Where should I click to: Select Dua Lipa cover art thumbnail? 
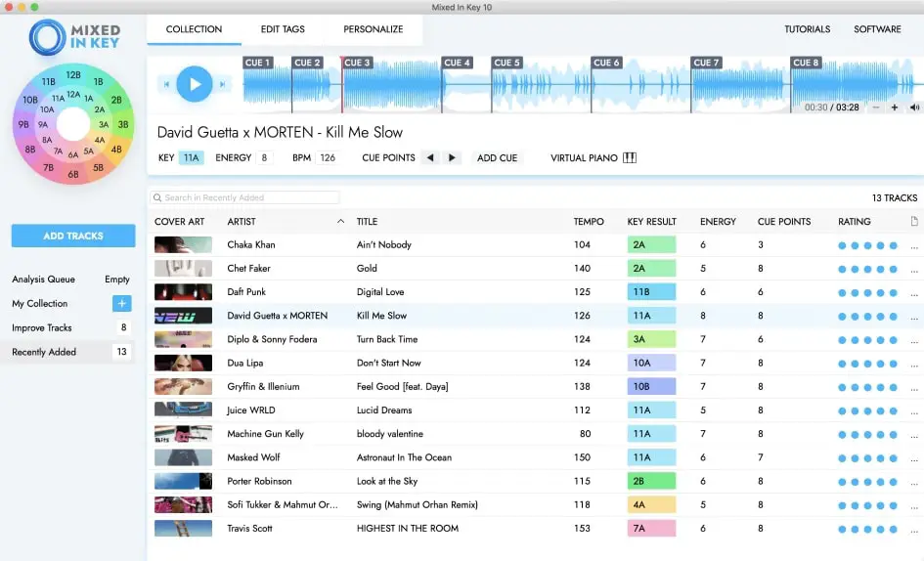[183, 363]
